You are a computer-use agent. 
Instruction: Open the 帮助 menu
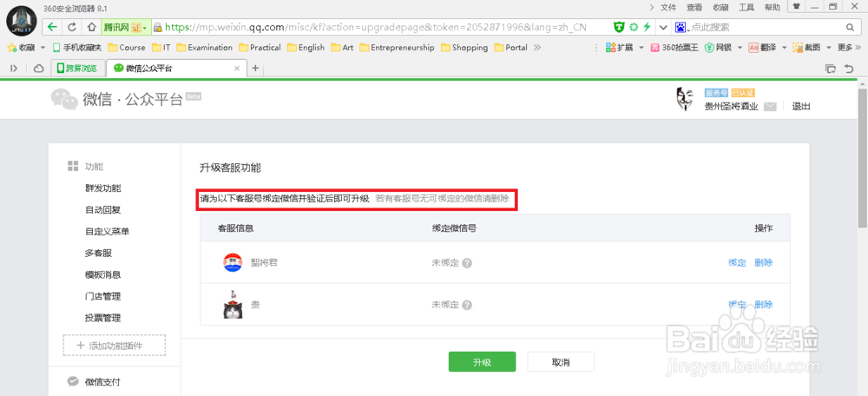[773, 7]
